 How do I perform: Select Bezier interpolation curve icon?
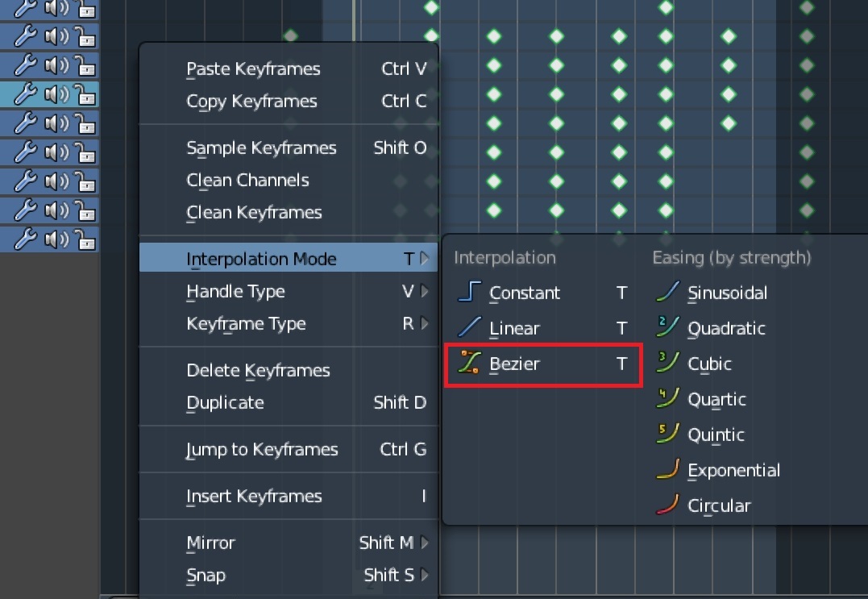click(x=469, y=363)
